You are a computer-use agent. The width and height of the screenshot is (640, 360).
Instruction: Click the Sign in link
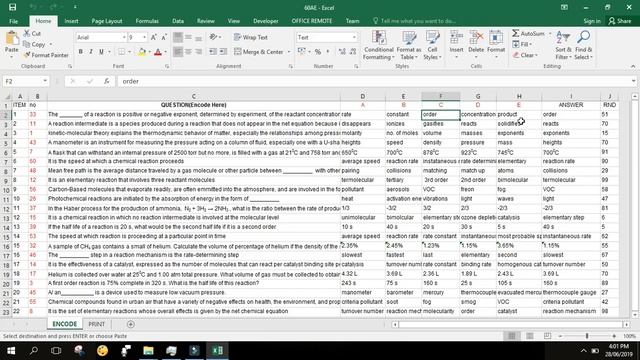click(592, 21)
